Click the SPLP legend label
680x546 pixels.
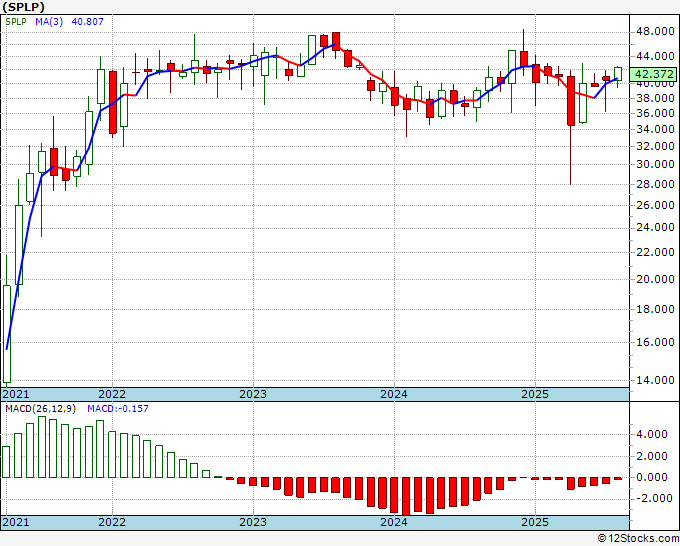point(16,21)
